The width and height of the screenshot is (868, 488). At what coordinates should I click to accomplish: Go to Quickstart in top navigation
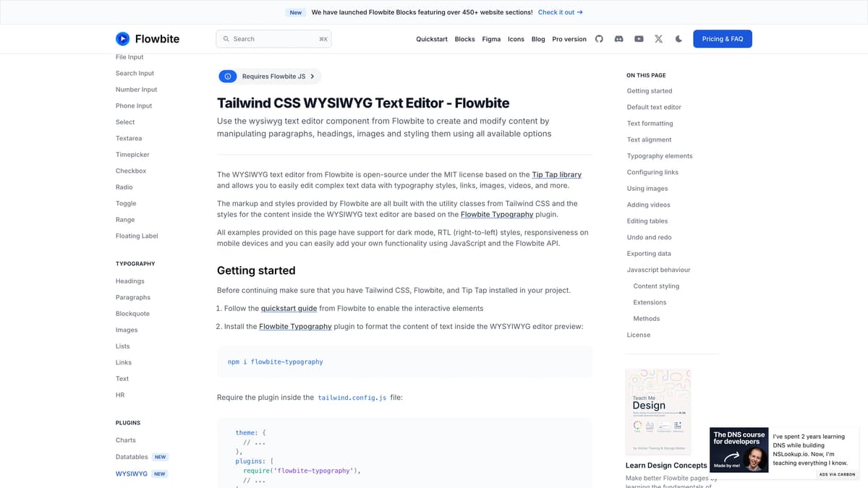click(x=432, y=39)
